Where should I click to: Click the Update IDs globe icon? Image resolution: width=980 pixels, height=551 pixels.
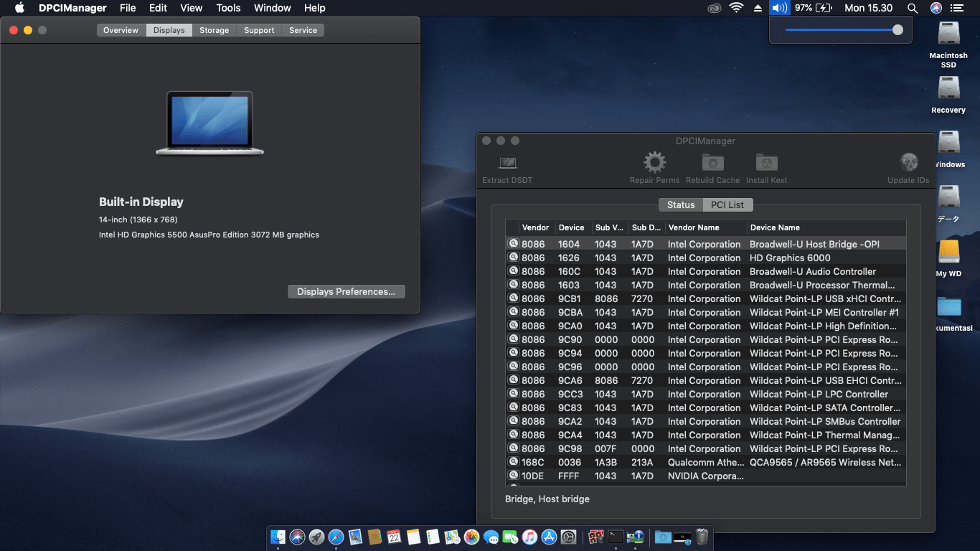tap(908, 163)
